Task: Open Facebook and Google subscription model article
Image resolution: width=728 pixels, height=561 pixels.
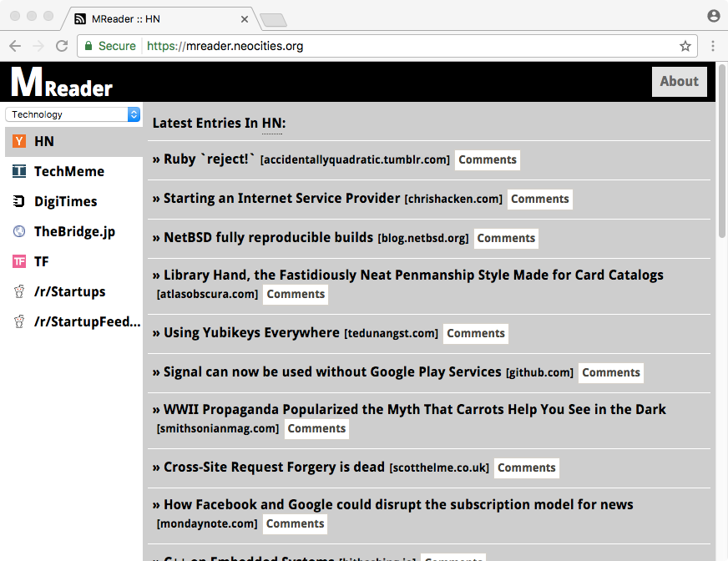Action: click(x=398, y=504)
